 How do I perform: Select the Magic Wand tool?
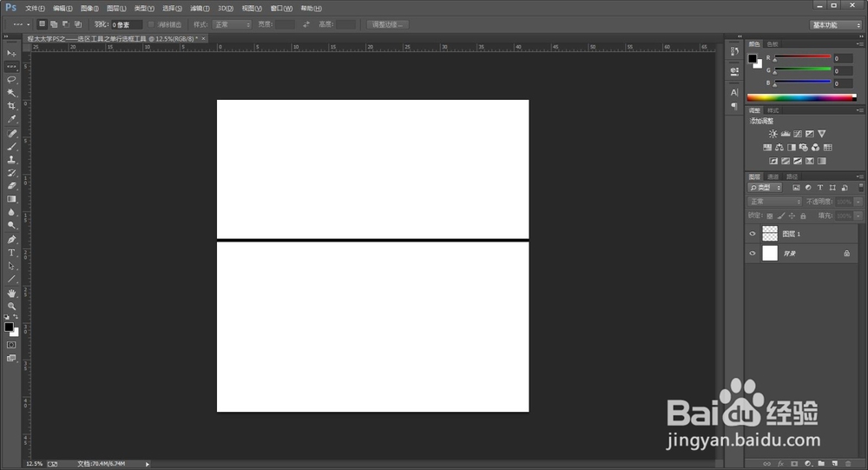(11, 93)
